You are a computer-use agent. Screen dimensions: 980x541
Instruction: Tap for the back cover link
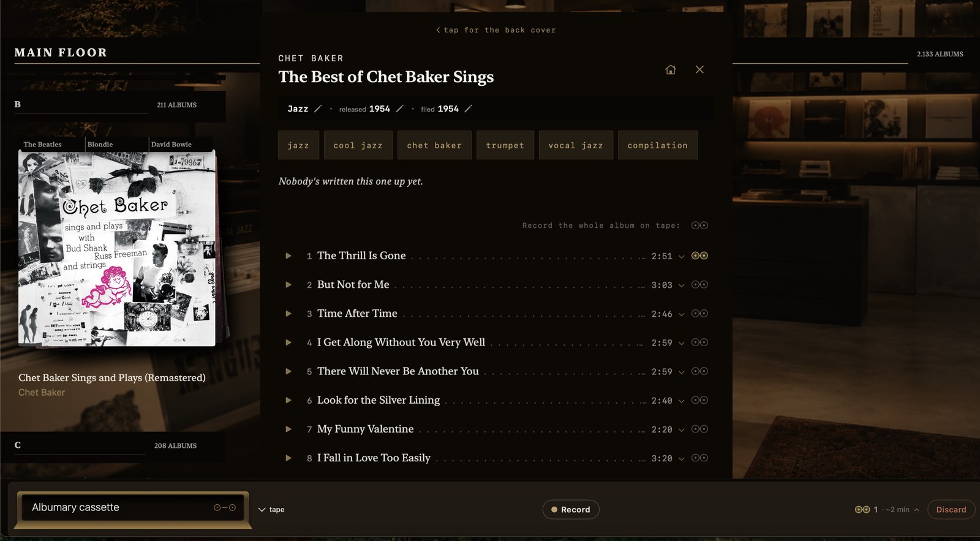tap(496, 30)
